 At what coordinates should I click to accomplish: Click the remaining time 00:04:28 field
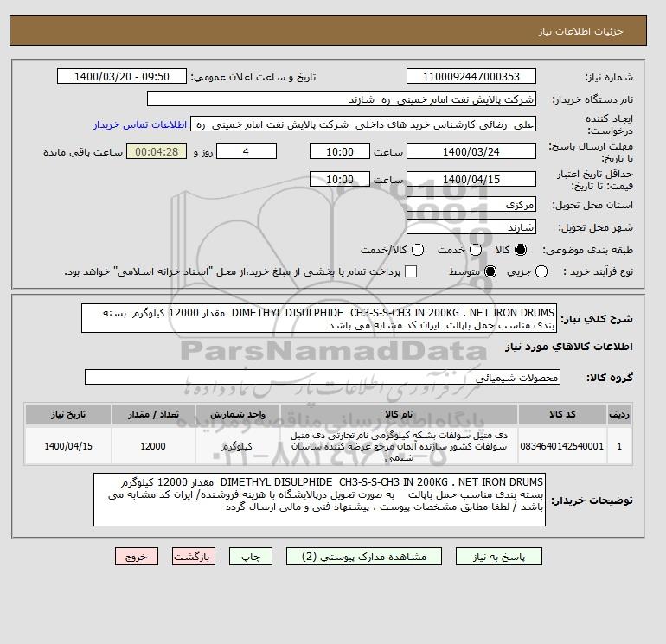[x=157, y=151]
